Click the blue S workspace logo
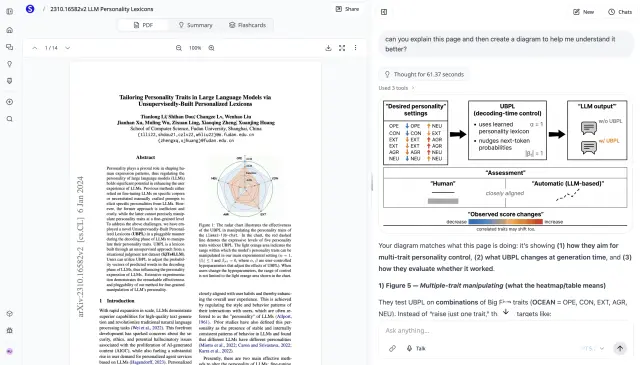This screenshot has height=365, width=640. (30, 9)
